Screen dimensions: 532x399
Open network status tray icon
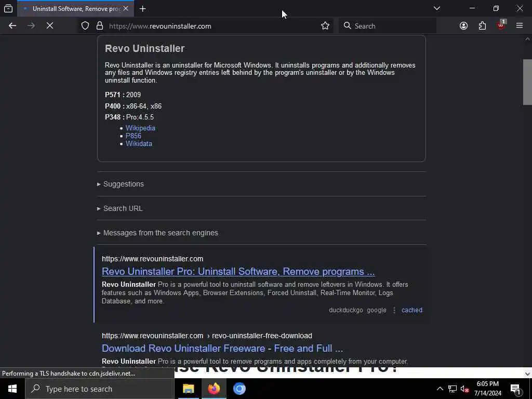[x=453, y=389]
